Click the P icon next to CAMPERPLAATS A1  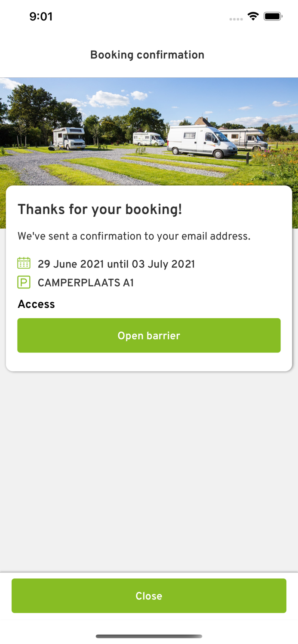(24, 283)
